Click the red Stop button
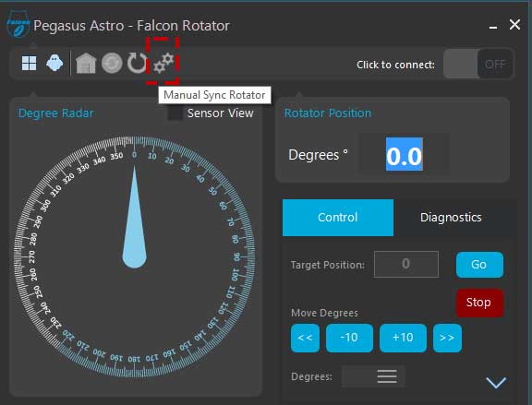 click(x=479, y=303)
